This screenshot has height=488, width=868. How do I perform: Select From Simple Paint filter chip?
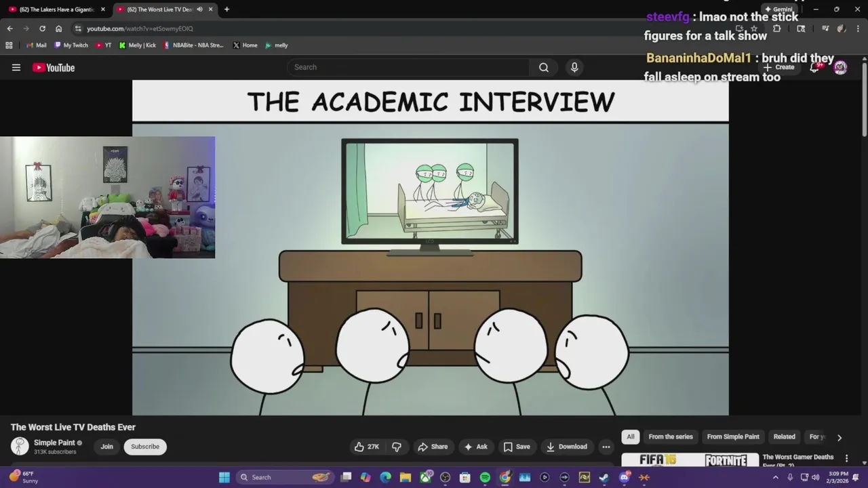[x=733, y=436]
